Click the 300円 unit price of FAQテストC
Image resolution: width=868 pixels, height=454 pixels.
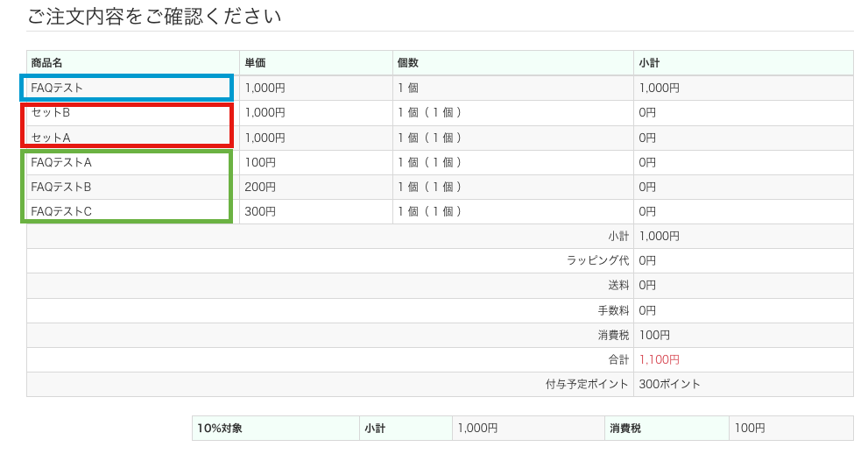click(260, 211)
